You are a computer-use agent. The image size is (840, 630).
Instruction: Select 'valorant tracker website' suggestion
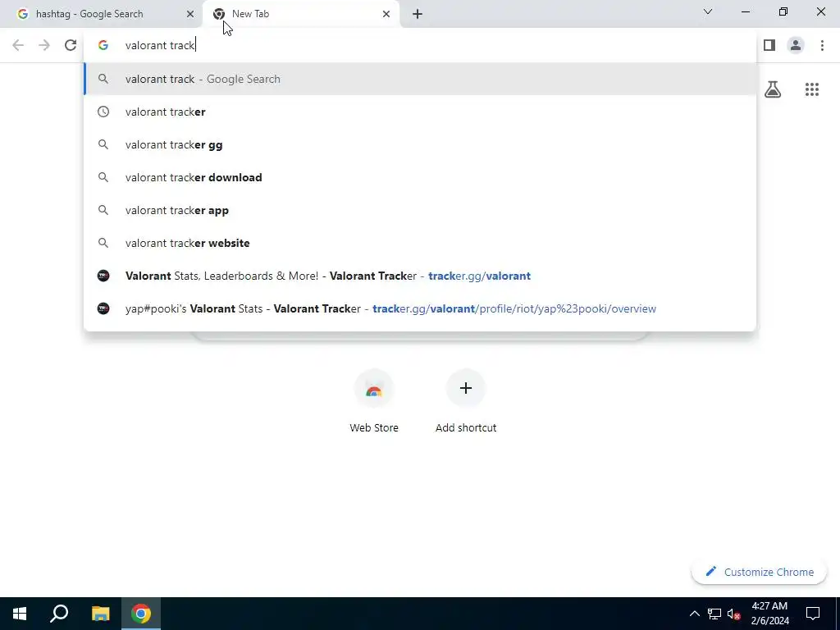point(420,243)
